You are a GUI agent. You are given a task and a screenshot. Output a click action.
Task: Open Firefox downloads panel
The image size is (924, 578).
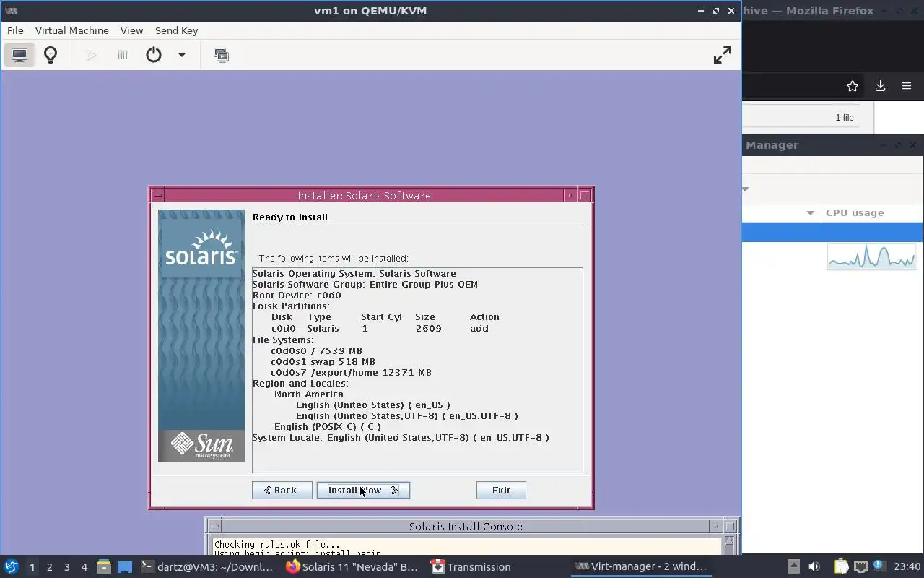click(x=880, y=86)
